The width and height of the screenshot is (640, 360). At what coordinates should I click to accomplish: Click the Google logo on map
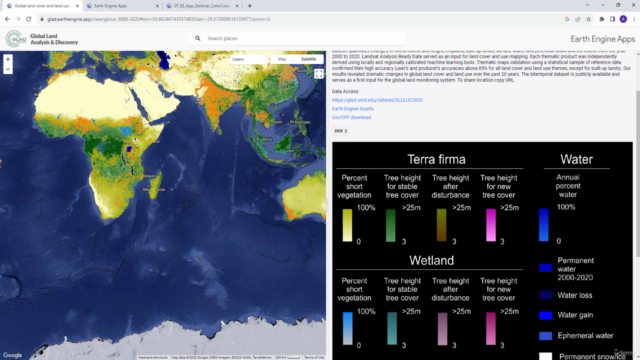[13, 355]
